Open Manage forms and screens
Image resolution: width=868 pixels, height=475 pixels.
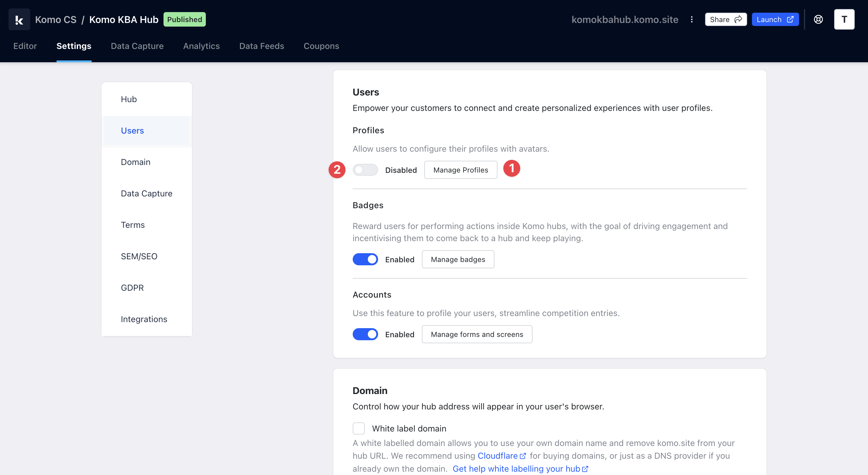(476, 334)
